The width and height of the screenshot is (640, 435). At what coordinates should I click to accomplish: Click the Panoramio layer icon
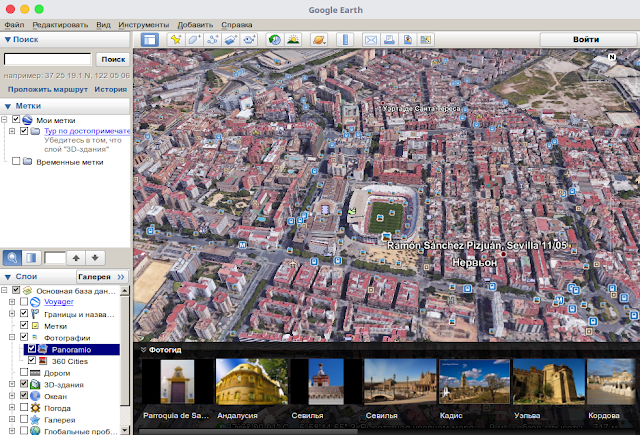coord(42,349)
